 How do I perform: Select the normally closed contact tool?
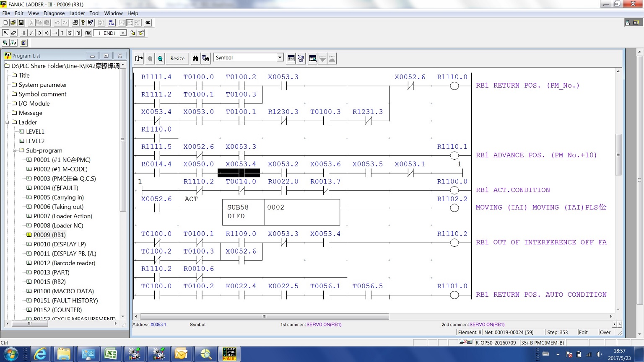(31, 33)
